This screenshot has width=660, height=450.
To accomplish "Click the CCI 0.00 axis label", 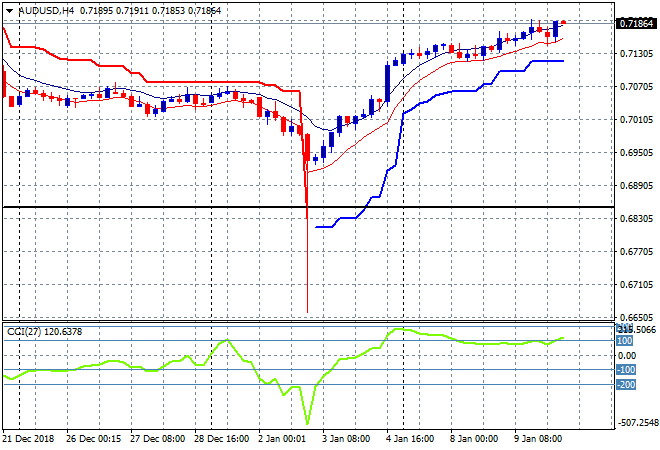I will tap(627, 356).
